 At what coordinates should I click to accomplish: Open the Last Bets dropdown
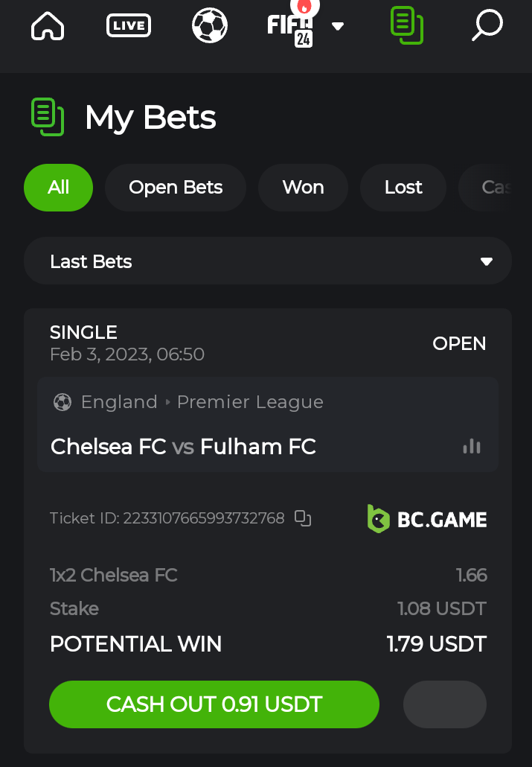(268, 261)
